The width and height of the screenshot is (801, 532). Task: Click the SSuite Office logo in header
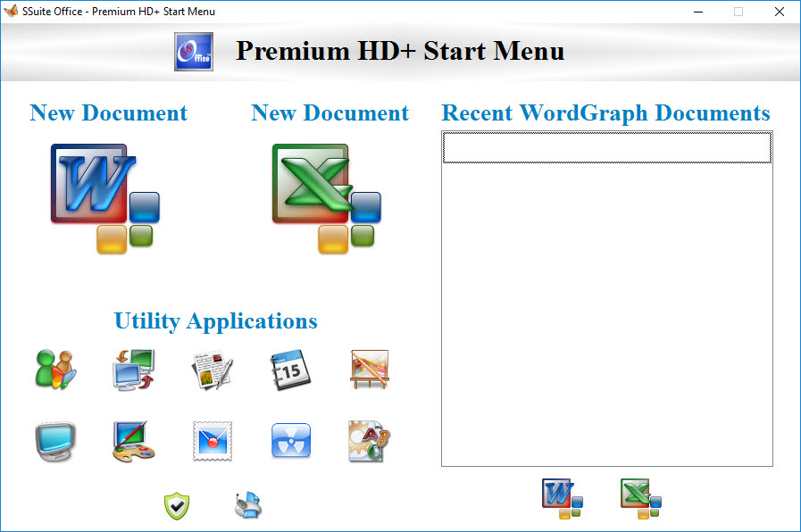click(x=194, y=52)
